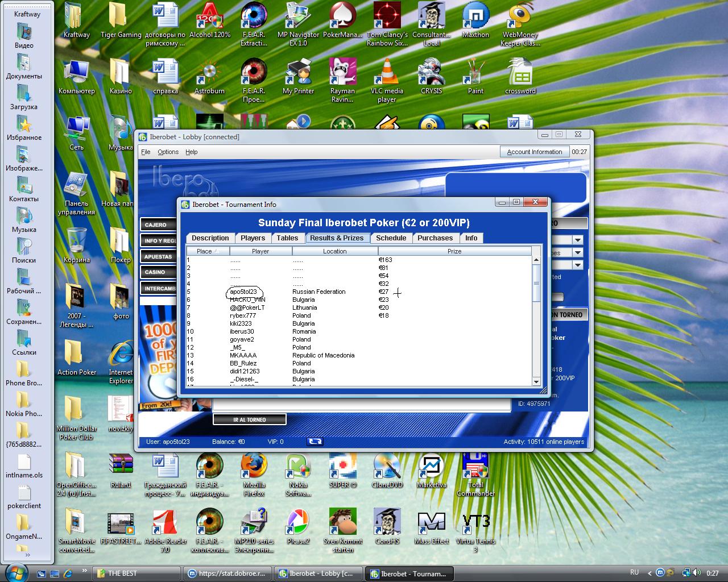Open the WebMoney Keeper Classic shortcut
The width and height of the screenshot is (728, 582).
520,17
